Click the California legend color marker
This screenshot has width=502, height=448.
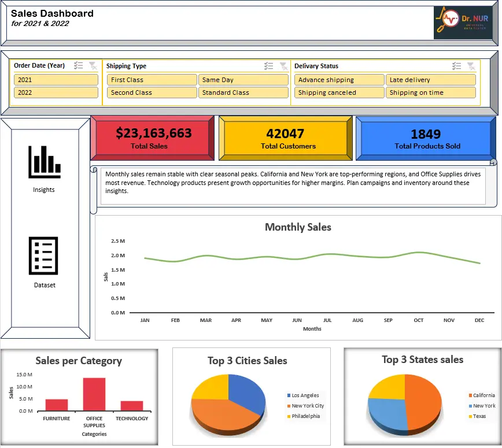(470, 395)
